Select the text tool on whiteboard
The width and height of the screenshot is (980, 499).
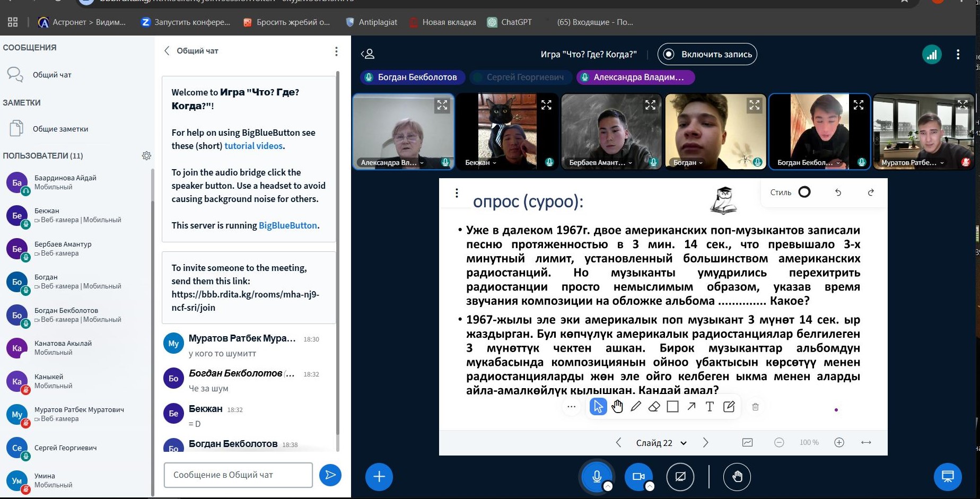coord(710,407)
